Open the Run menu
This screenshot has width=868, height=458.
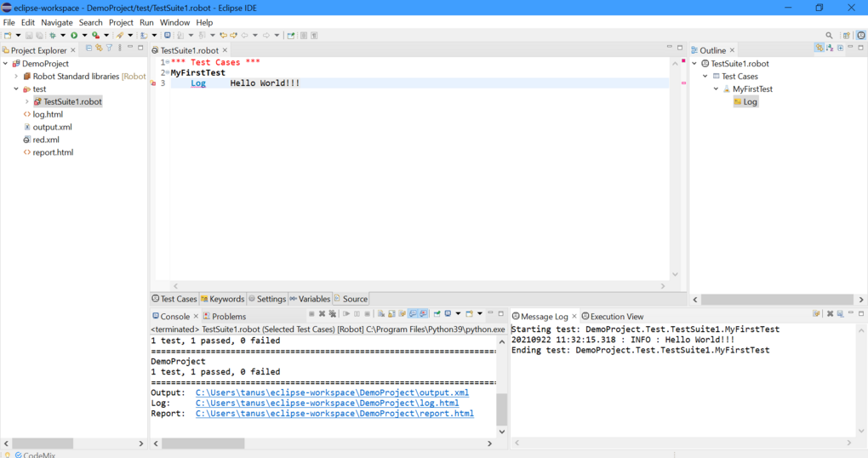click(146, 23)
